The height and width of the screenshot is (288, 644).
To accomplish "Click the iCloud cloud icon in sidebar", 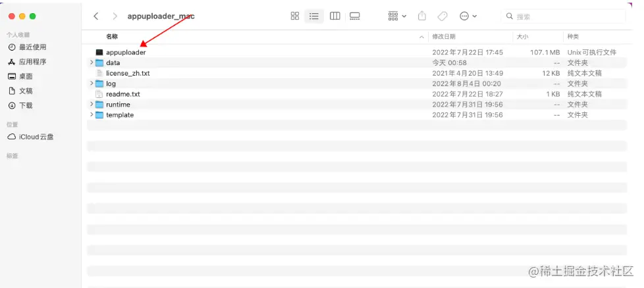I will pos(12,137).
